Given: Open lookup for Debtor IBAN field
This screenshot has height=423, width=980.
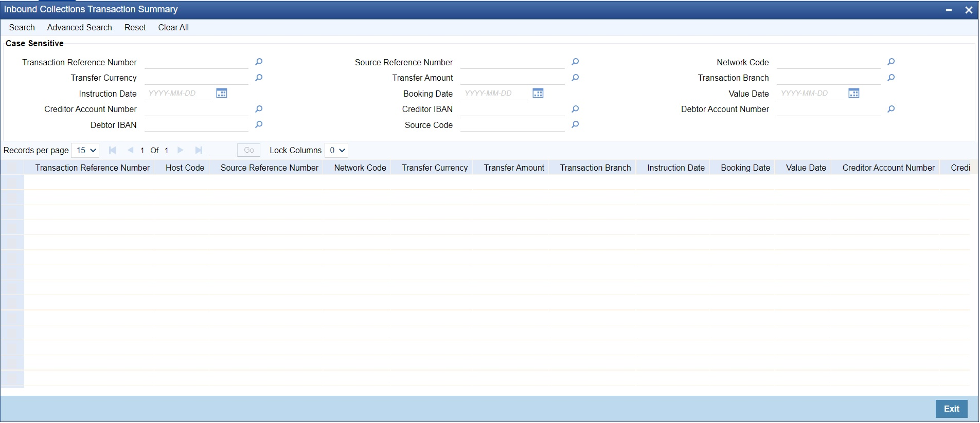Looking at the screenshot, I should click(x=259, y=124).
